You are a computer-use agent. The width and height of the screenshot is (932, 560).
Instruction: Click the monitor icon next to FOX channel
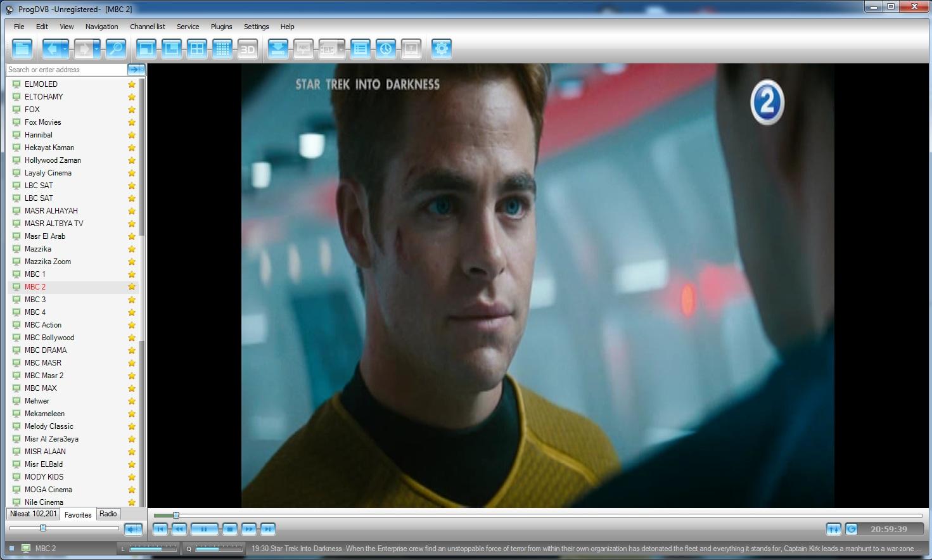point(16,110)
